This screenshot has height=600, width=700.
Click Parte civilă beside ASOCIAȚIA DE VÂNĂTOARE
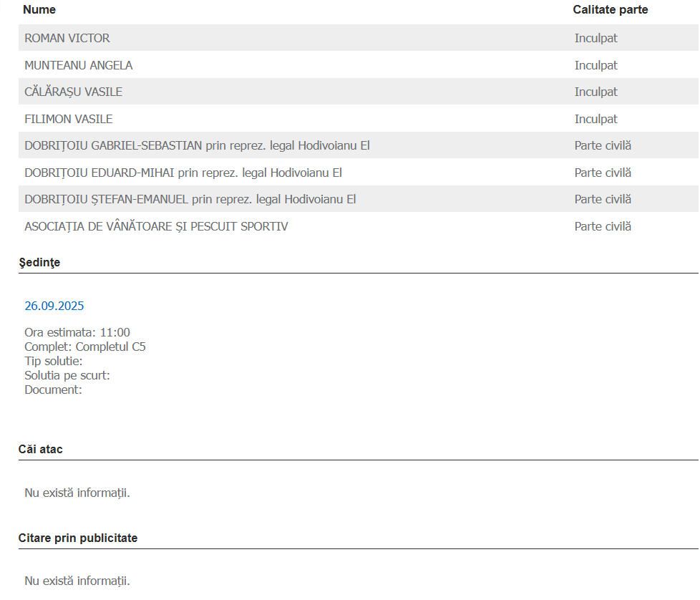(x=603, y=226)
